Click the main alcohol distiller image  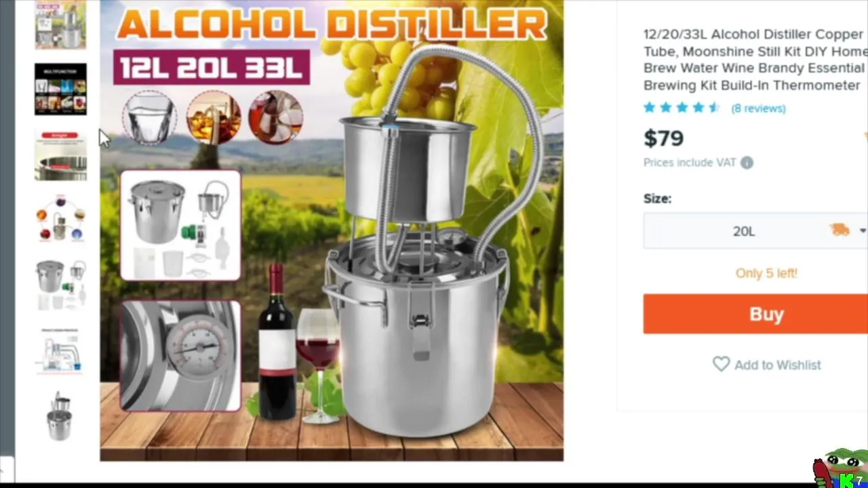pyautogui.click(x=332, y=230)
